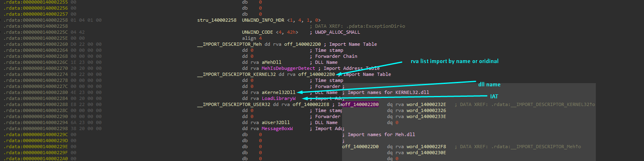Click the UWOP_ALLOC_SMALL comment
Image resolution: width=644 pixels, height=161 pixels.
coord(338,32)
